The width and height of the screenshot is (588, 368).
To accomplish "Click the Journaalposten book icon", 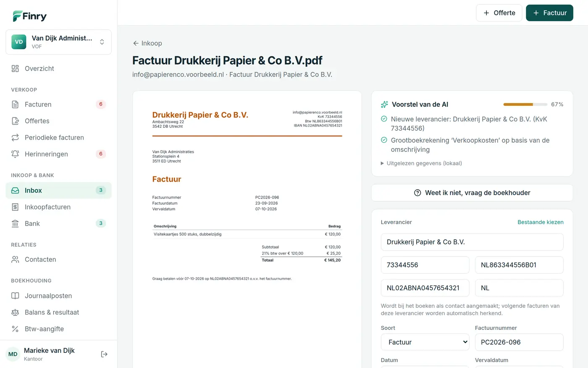I will click(x=15, y=296).
